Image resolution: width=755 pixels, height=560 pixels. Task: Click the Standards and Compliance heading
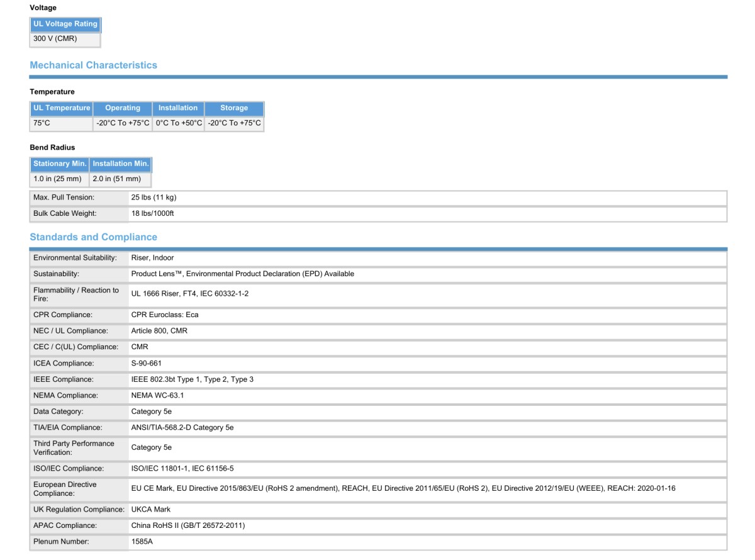pos(93,237)
